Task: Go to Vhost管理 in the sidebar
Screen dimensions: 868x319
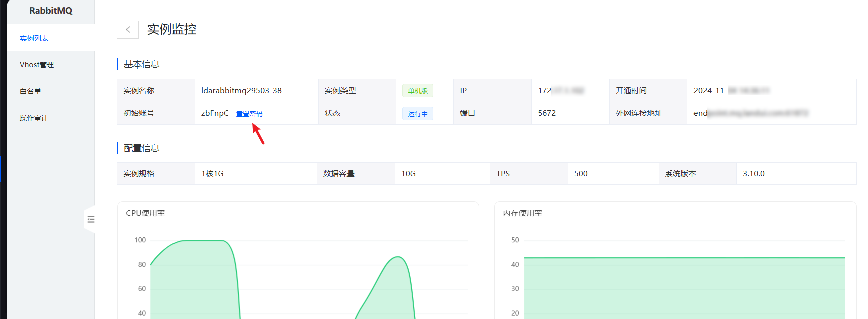Action: point(37,65)
